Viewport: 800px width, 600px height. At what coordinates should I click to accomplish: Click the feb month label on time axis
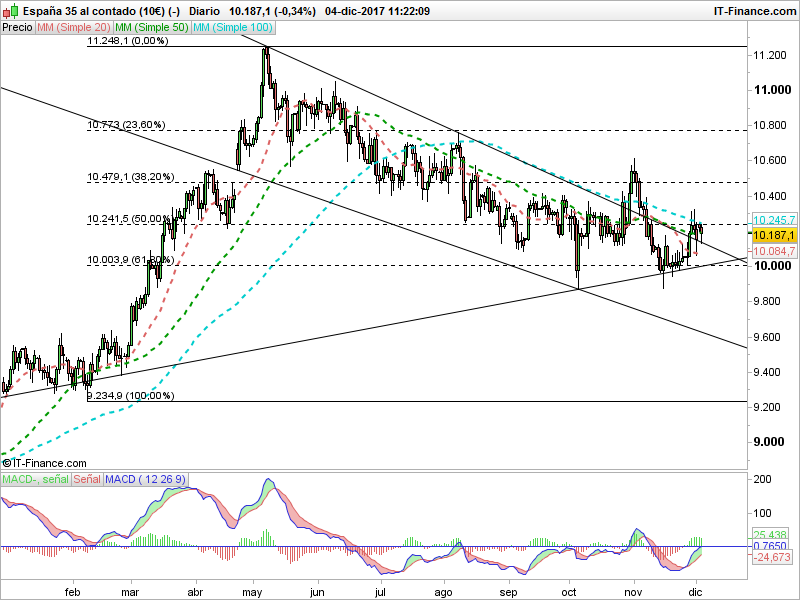coord(72,592)
